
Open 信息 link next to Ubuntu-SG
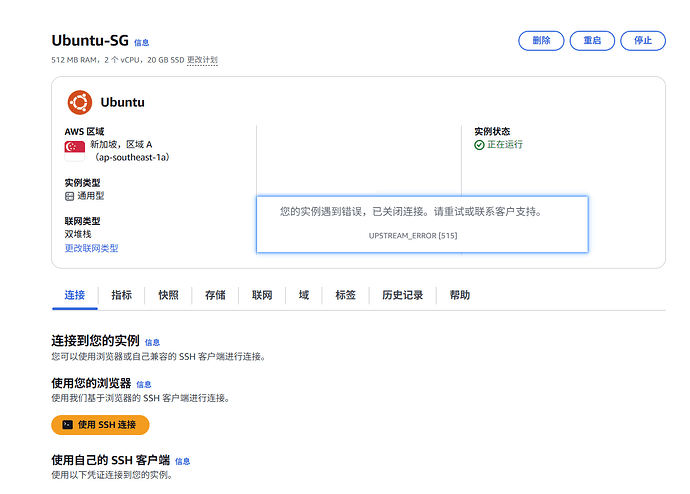pos(141,43)
